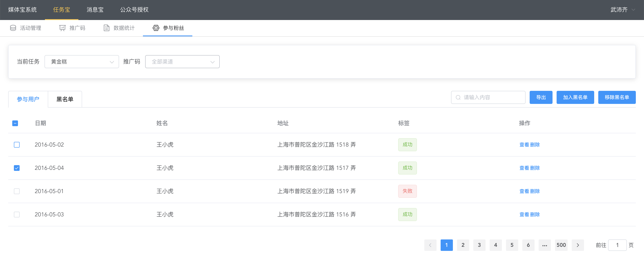
Task: Click the document icon beside 数据统计
Action: (x=107, y=28)
